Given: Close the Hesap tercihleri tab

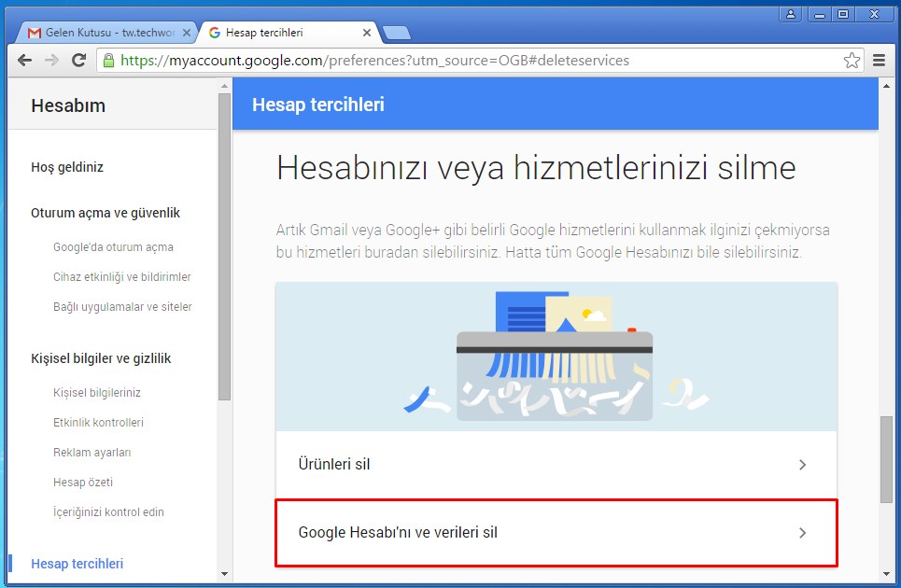Looking at the screenshot, I should tap(367, 33).
